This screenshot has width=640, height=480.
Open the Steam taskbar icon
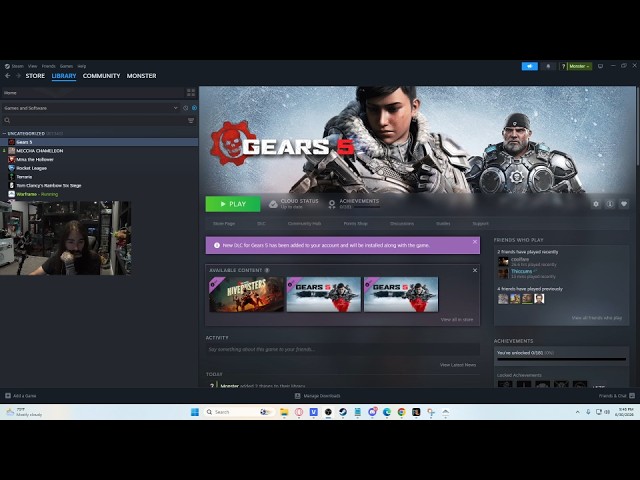(x=343, y=412)
